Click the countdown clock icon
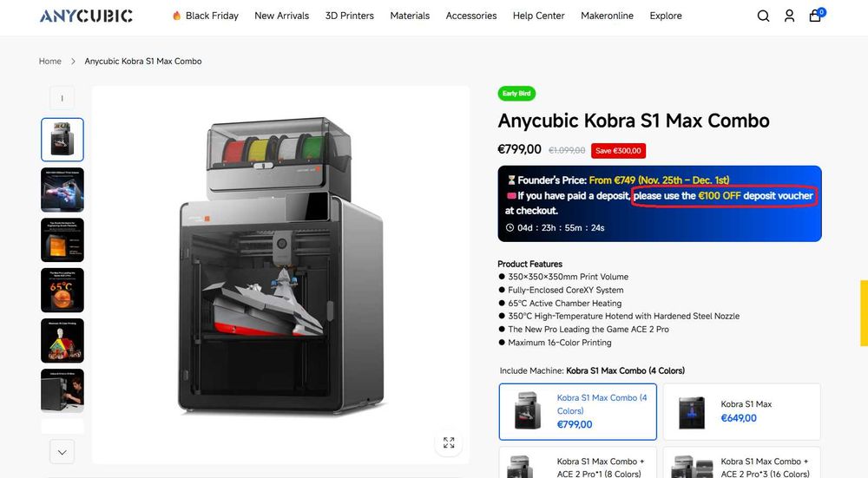Image resolution: width=868 pixels, height=478 pixels. click(510, 227)
